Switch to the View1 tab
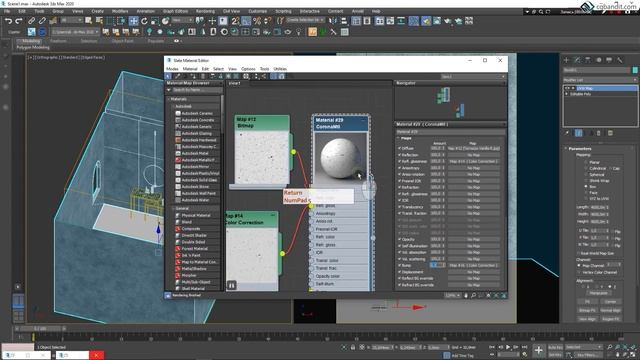Image resolution: width=640 pixels, height=360 pixels. pyautogui.click(x=235, y=83)
